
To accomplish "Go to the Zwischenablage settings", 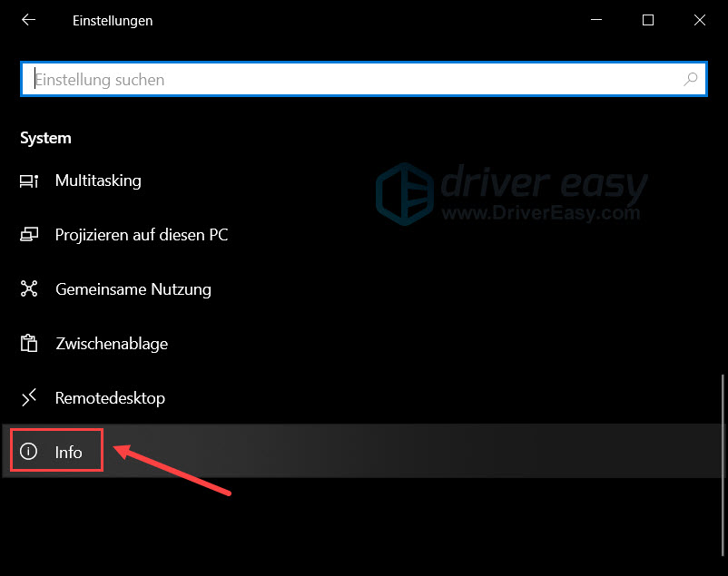I will pyautogui.click(x=112, y=344).
